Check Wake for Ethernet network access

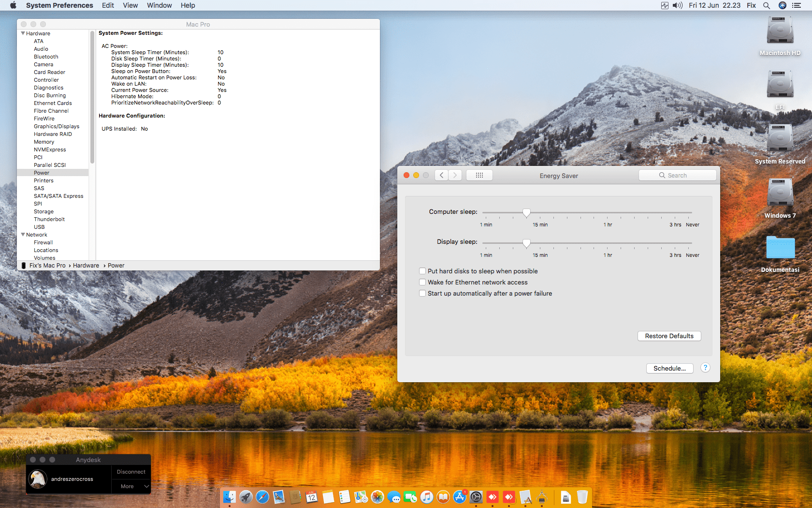click(x=422, y=282)
